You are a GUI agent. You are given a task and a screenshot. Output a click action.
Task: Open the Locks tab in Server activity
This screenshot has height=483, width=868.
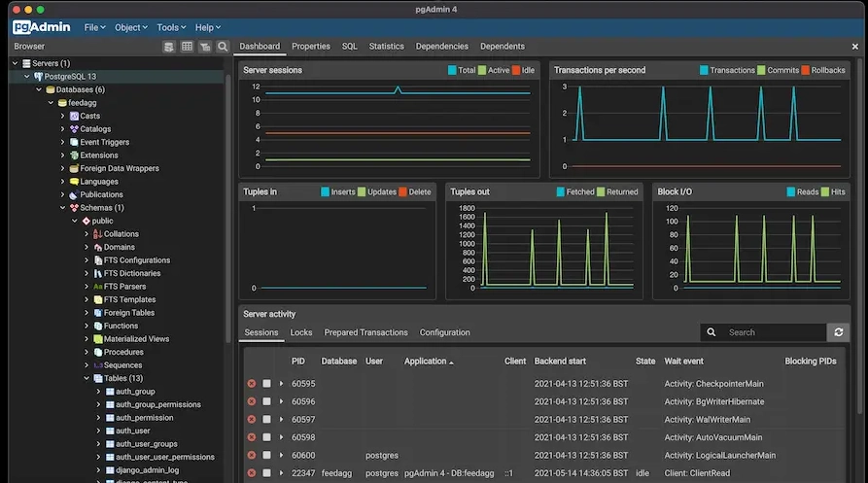tap(301, 332)
